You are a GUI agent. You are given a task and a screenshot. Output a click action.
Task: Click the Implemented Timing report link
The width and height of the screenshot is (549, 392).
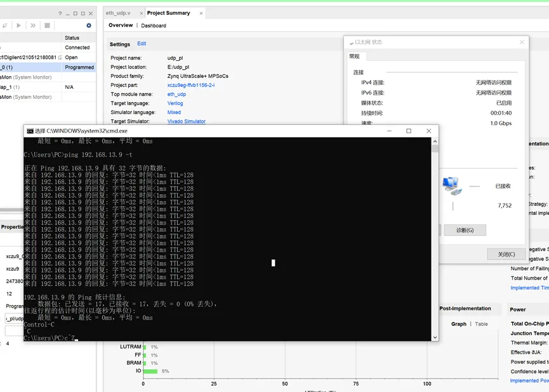click(529, 288)
